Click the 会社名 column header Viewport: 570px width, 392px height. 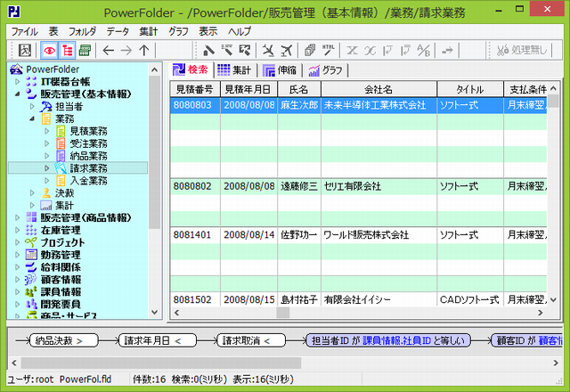coord(379,89)
